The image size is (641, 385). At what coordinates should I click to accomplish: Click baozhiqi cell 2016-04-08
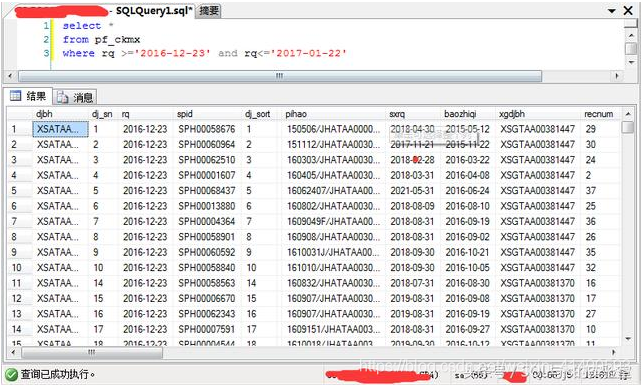pyautogui.click(x=467, y=175)
